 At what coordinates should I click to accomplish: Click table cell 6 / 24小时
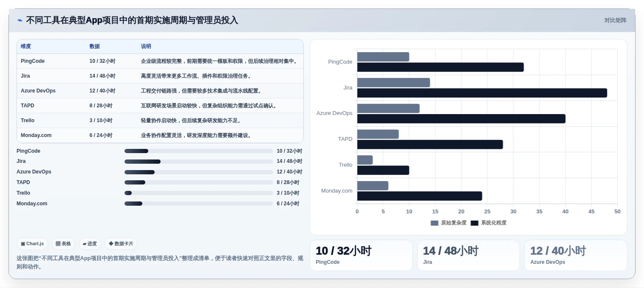pyautogui.click(x=101, y=135)
